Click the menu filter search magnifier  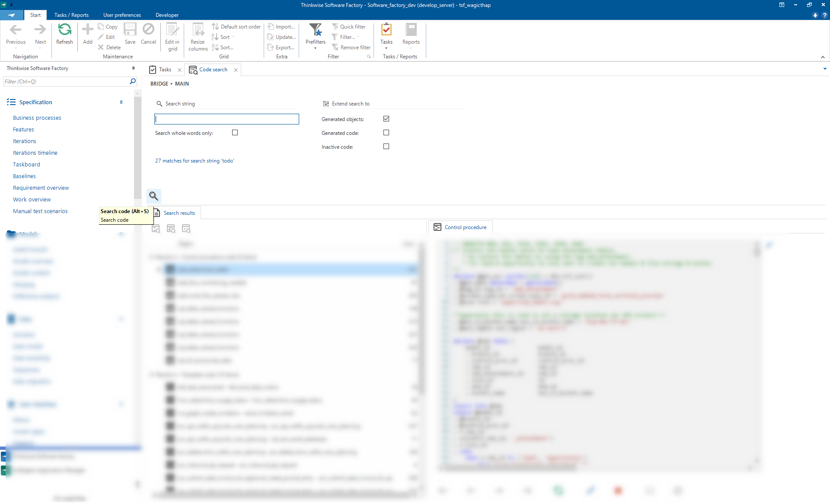pyautogui.click(x=133, y=81)
